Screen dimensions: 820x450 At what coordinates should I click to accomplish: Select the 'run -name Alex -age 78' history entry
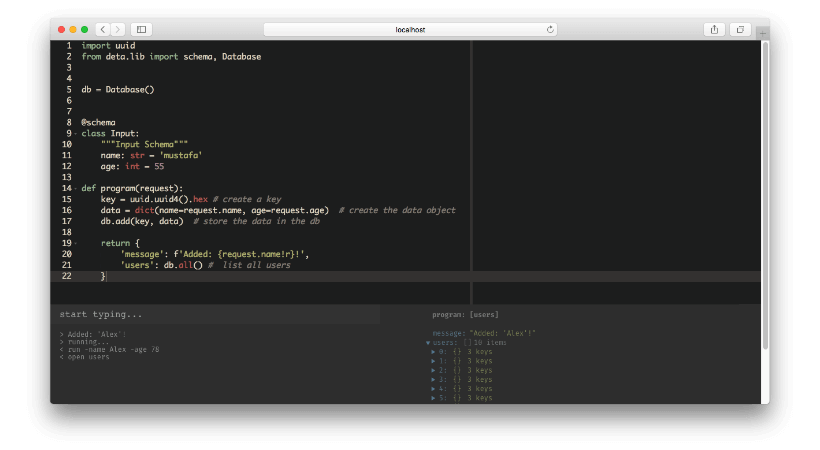click(112, 349)
